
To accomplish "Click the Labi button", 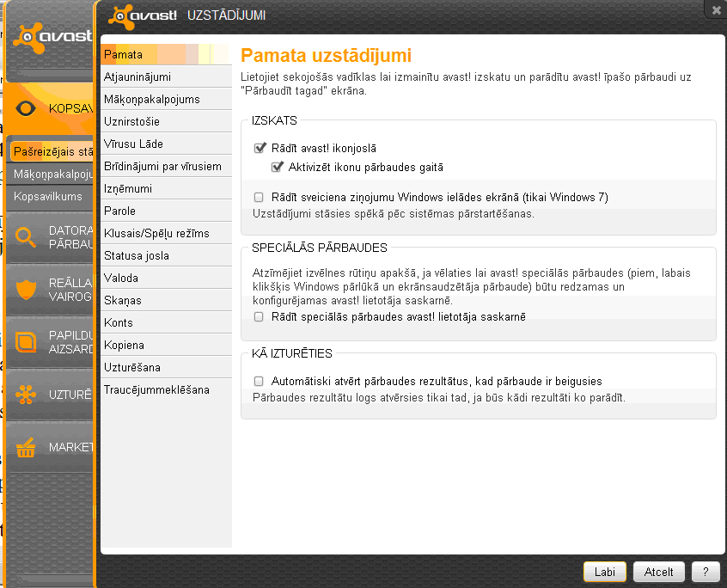I will pos(605,572).
